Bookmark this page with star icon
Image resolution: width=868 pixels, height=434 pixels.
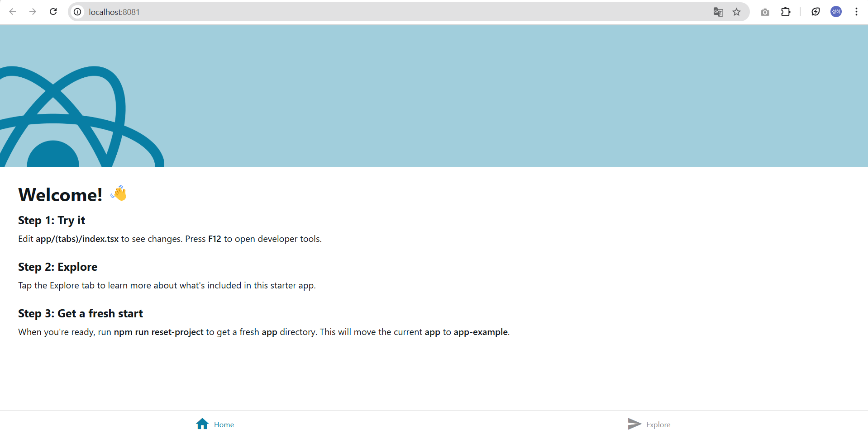(737, 12)
